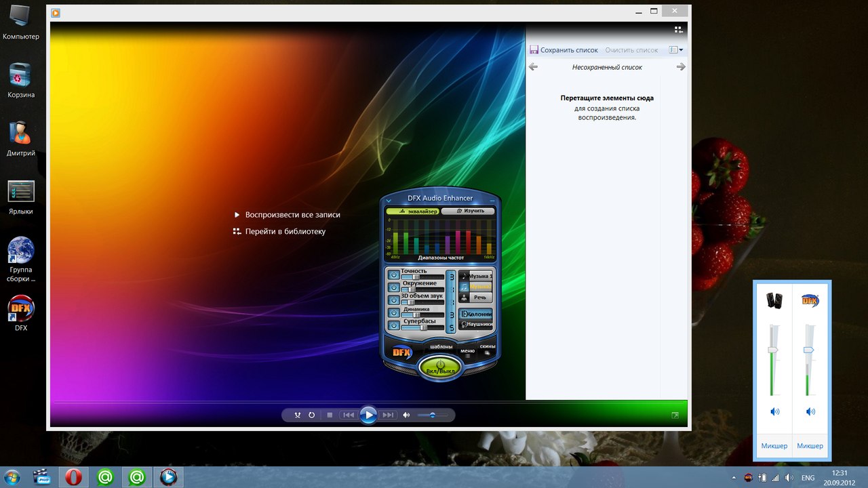Click Очистить список
The height and width of the screenshot is (488, 868).
click(x=631, y=50)
